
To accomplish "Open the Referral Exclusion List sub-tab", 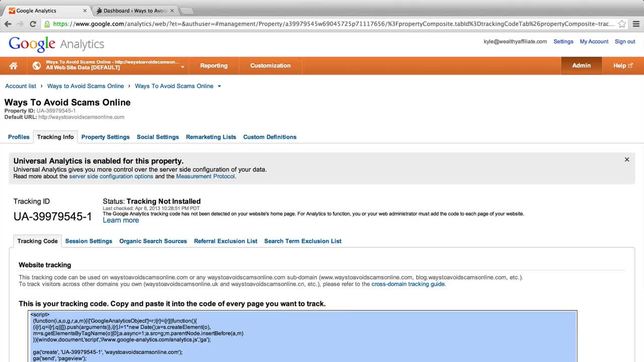I will [x=225, y=241].
